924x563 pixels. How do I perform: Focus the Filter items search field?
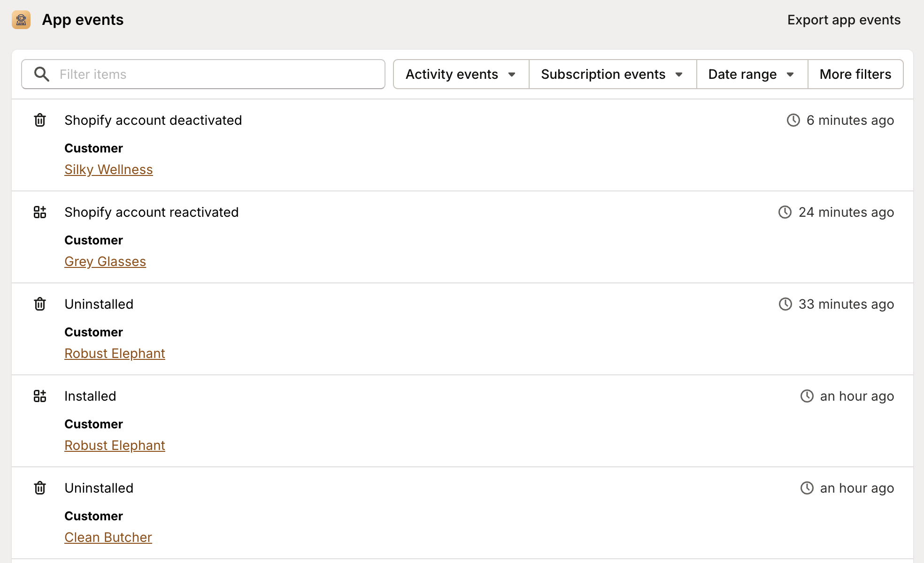[x=216, y=74]
